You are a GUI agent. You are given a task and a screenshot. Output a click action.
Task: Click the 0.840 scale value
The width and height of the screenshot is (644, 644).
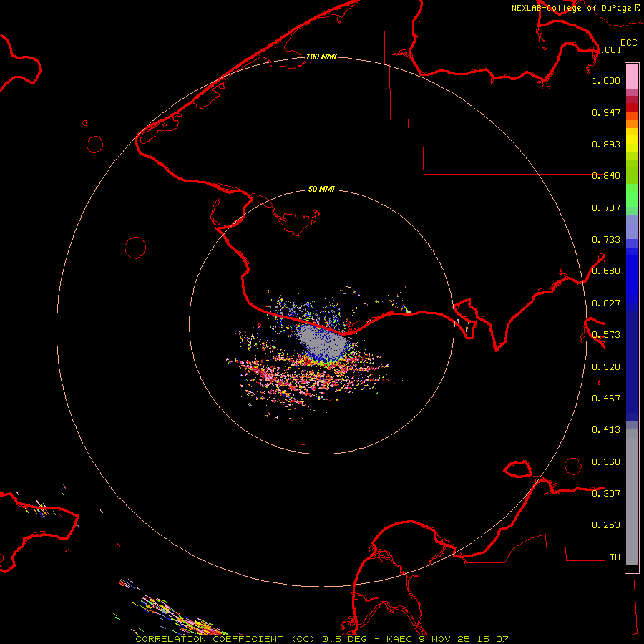coord(606,176)
